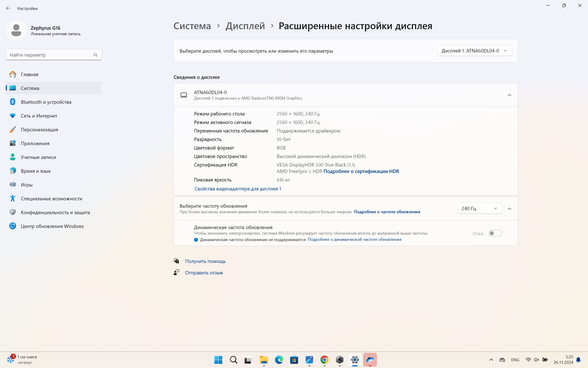This screenshot has width=588, height=368.
Task: Show hidden tray icons chevron
Action: [491, 360]
